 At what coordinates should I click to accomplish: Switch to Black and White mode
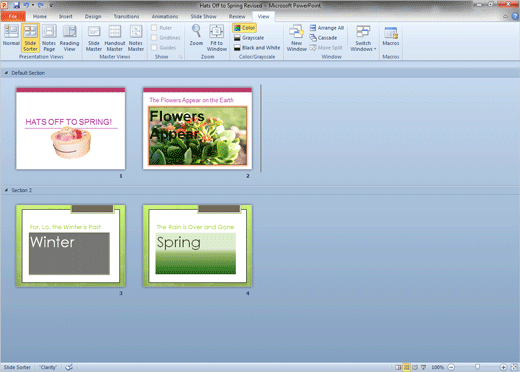pyautogui.click(x=257, y=48)
